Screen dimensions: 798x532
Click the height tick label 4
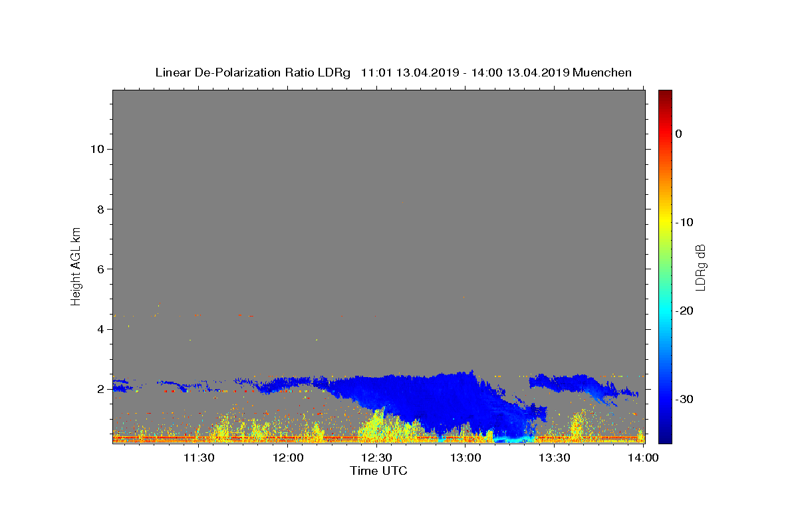coord(100,329)
